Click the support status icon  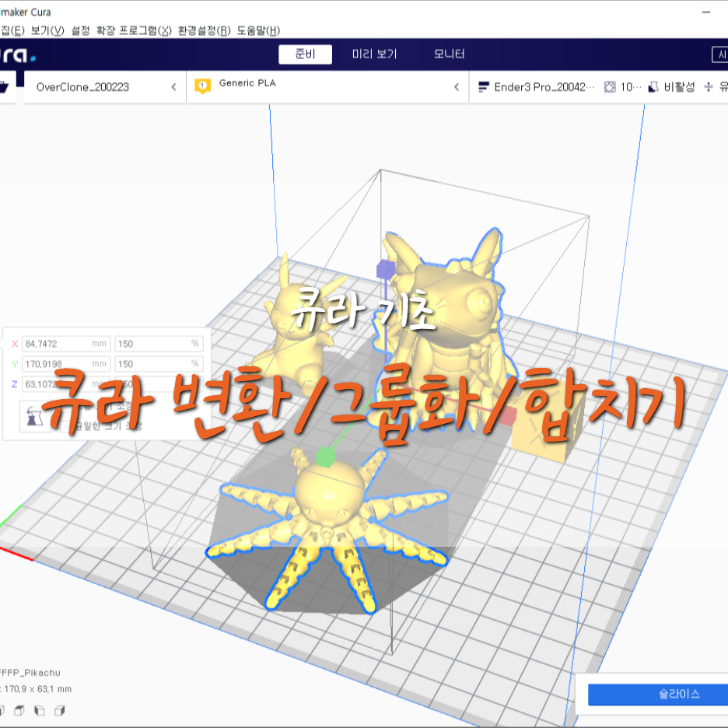653,87
